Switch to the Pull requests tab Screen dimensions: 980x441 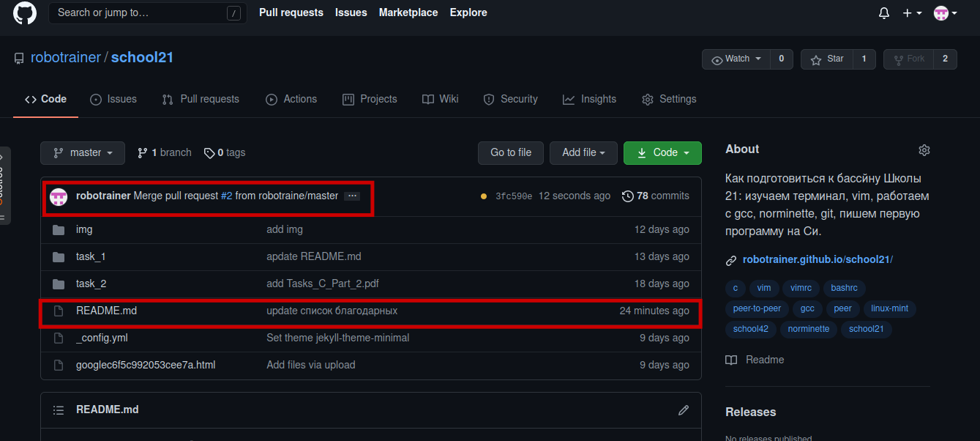click(x=201, y=99)
